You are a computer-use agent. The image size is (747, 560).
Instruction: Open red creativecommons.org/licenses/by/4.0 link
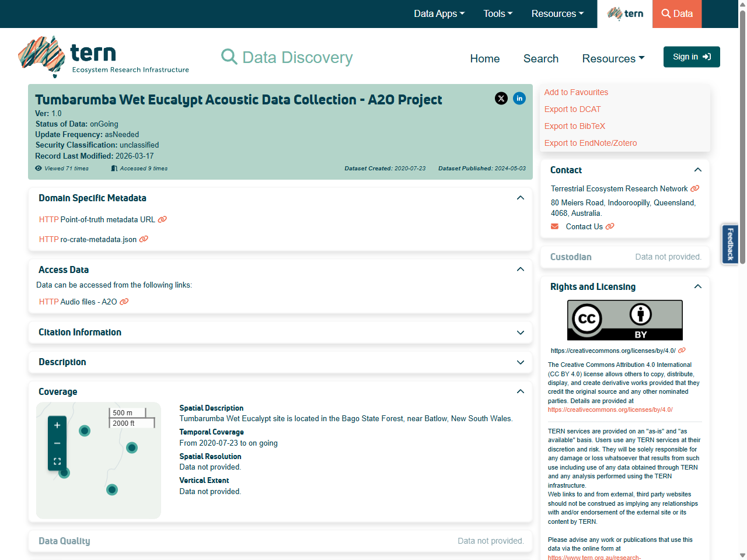[610, 409]
